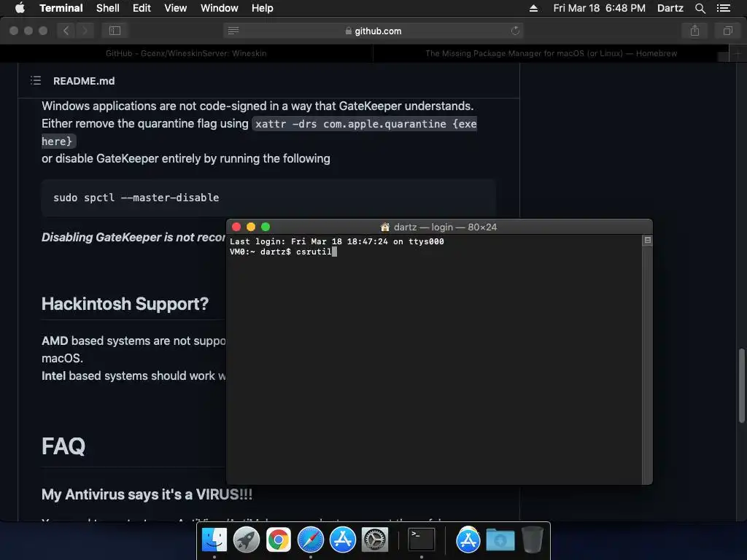Click the FAQ heading
747x560 pixels.
(63, 446)
